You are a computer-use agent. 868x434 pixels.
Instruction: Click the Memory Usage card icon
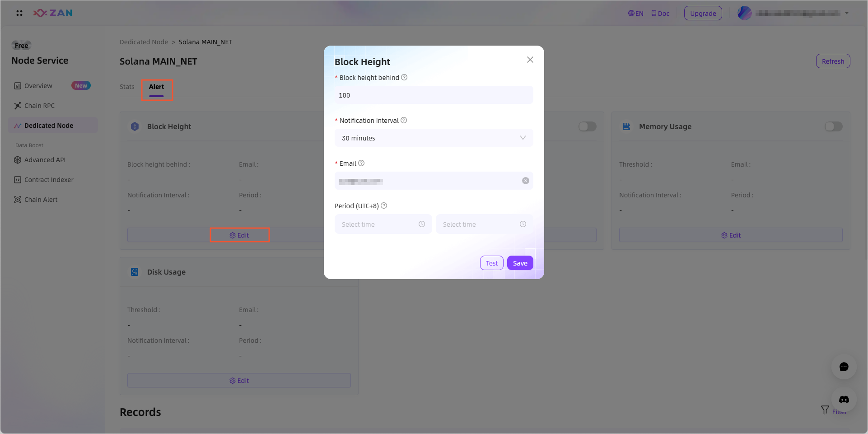point(627,126)
